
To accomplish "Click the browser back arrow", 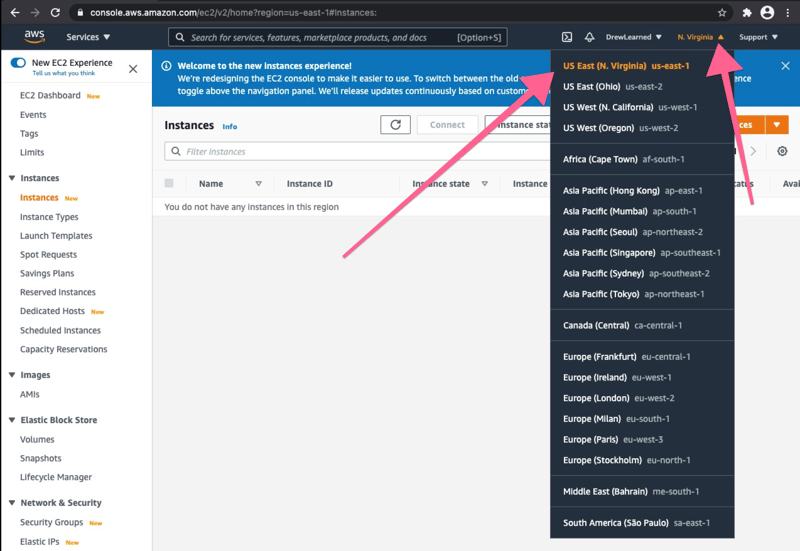I will tap(15, 12).
